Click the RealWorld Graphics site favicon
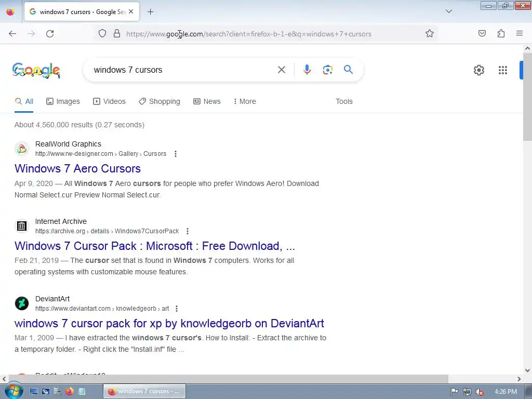The width and height of the screenshot is (532, 399). 22,149
